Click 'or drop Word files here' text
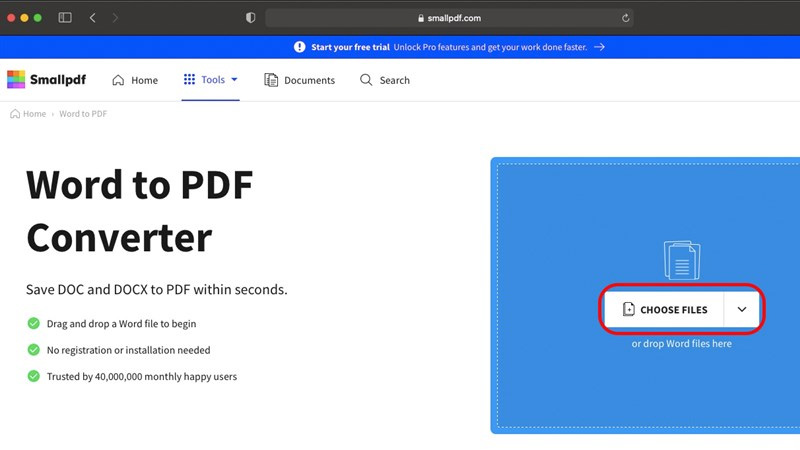Screen dimensions: 800x450 [x=682, y=343]
